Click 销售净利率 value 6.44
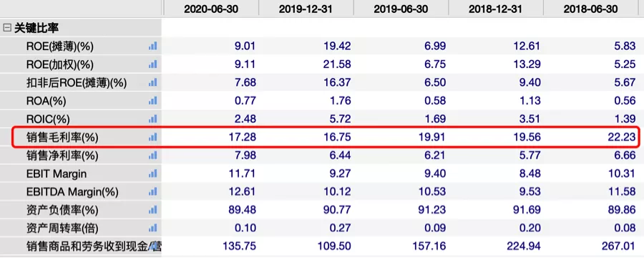Viewport: 644px width, 258px height. pyautogui.click(x=340, y=155)
